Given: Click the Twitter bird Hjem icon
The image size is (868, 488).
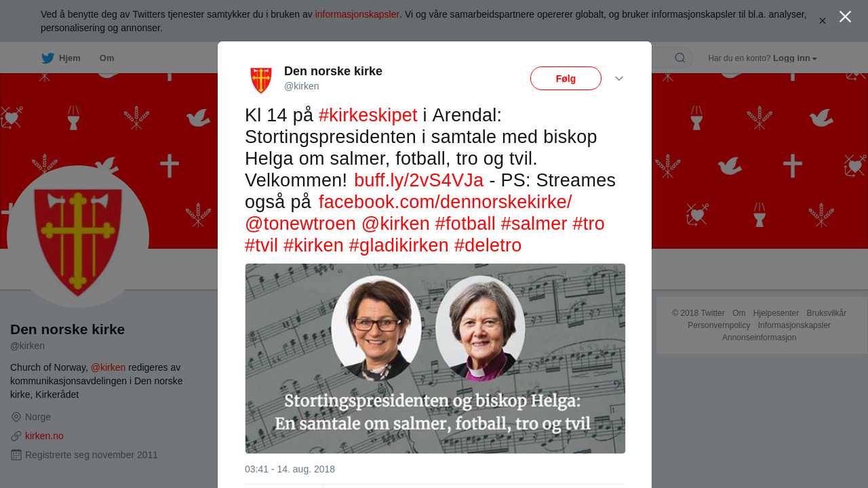Looking at the screenshot, I should (47, 58).
